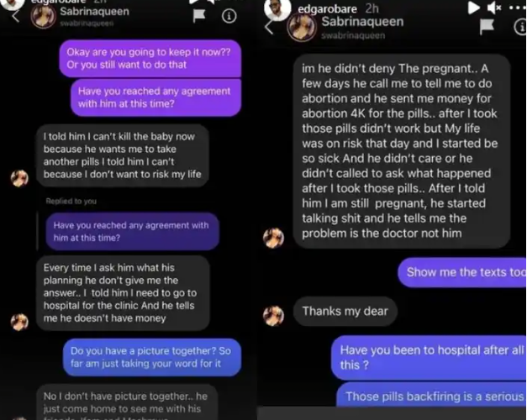Tap the back arrow in left chat header
Viewport: 527px width, 420px height.
point(16,16)
